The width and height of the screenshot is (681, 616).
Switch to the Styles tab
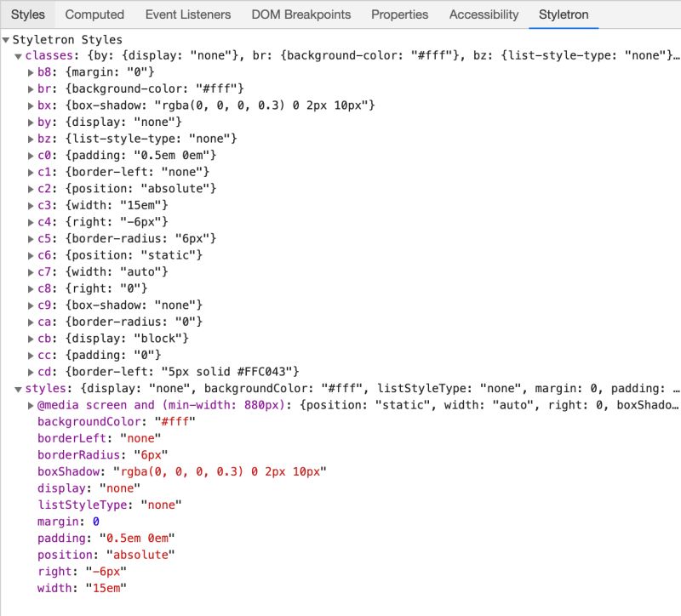tap(28, 14)
